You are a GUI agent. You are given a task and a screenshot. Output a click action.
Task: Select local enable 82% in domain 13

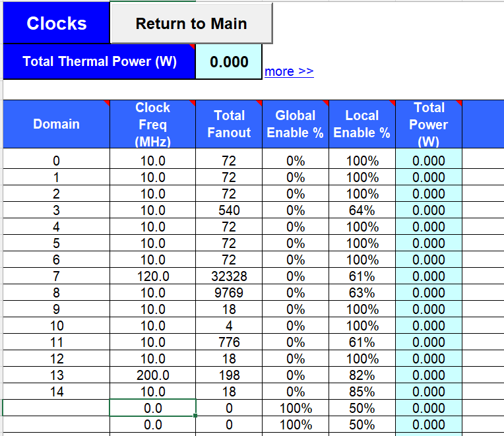pos(362,375)
